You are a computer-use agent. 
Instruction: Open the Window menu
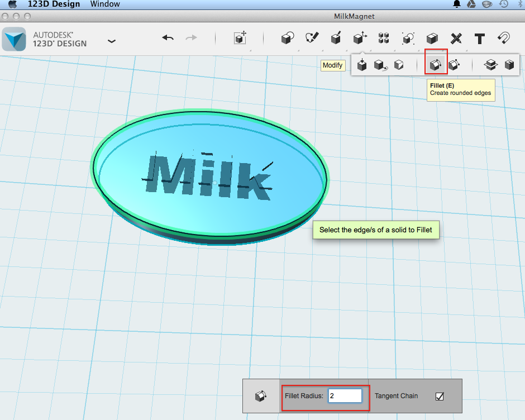coord(105,4)
